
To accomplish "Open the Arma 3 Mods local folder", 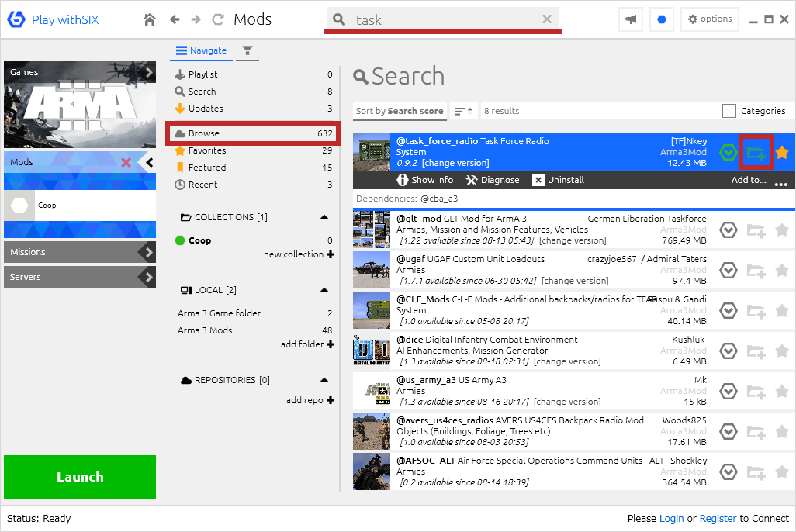I will [x=254, y=330].
